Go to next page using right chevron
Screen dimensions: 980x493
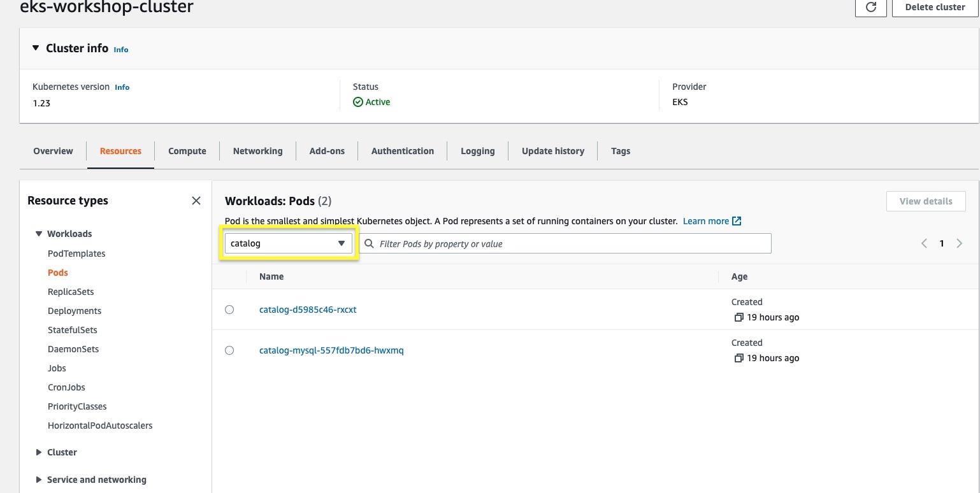pos(959,243)
